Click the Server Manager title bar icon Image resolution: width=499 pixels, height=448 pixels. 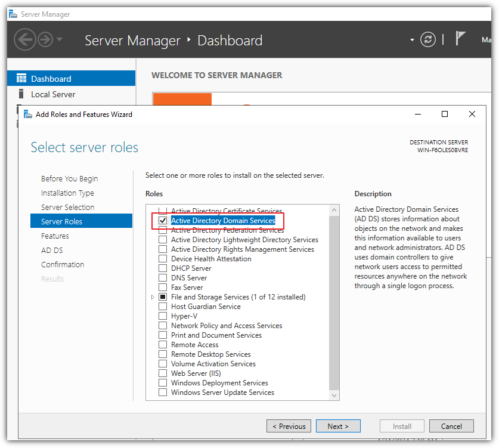pos(13,14)
